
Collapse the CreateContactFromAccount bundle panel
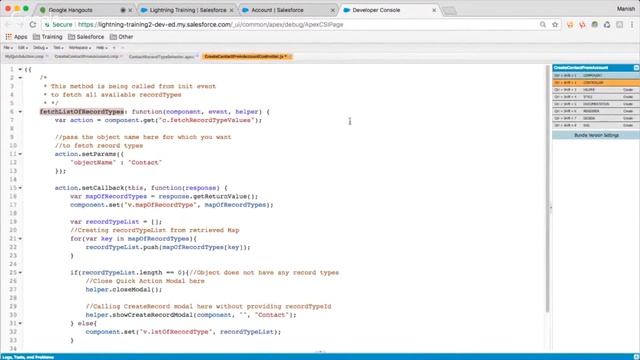click(636, 67)
